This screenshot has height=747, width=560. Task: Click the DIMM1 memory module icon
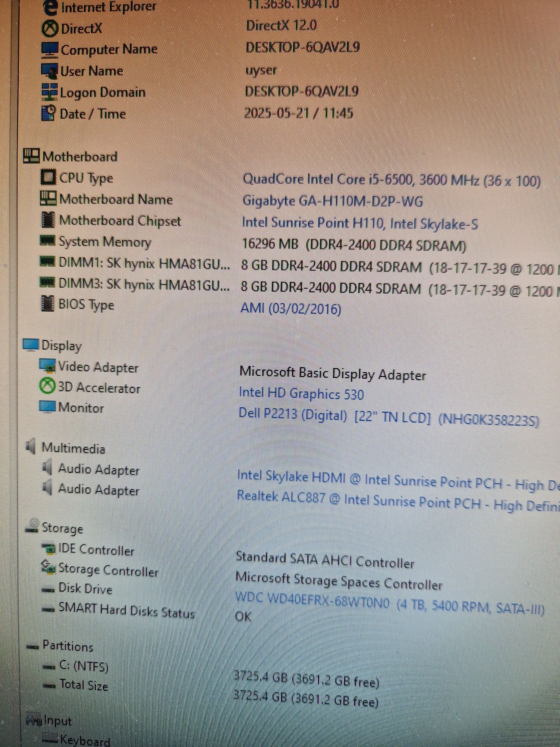click(x=48, y=262)
